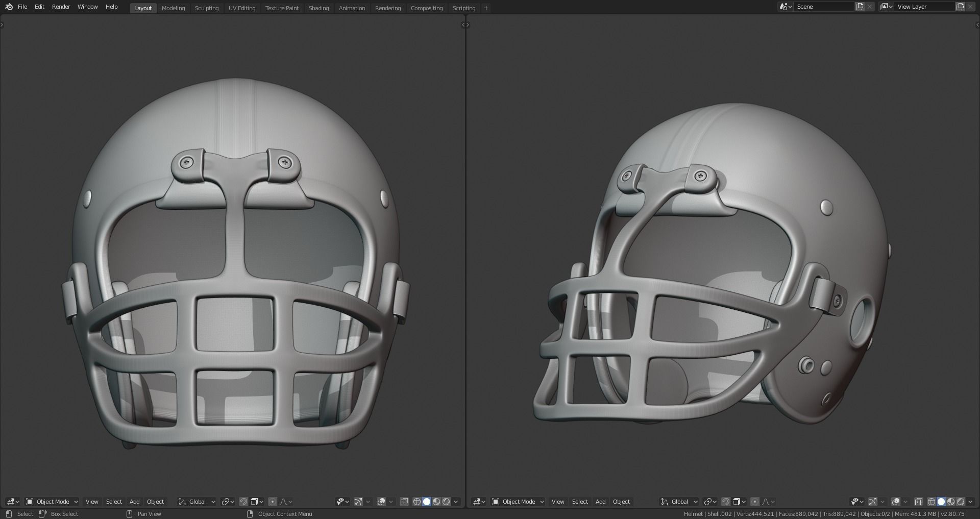Open the Sculpting workspace tab
This screenshot has height=519, width=980.
coord(207,8)
